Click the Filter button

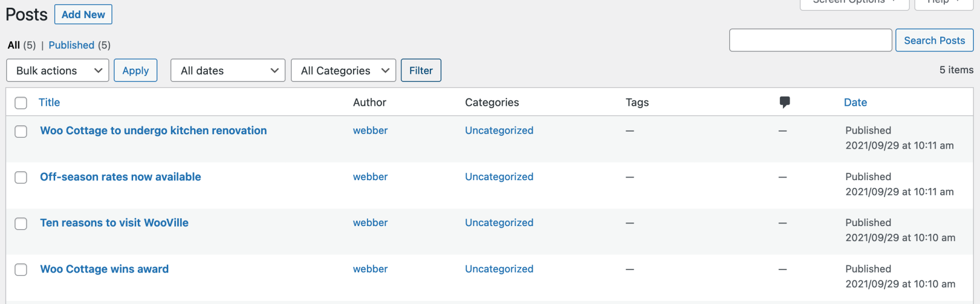click(421, 70)
